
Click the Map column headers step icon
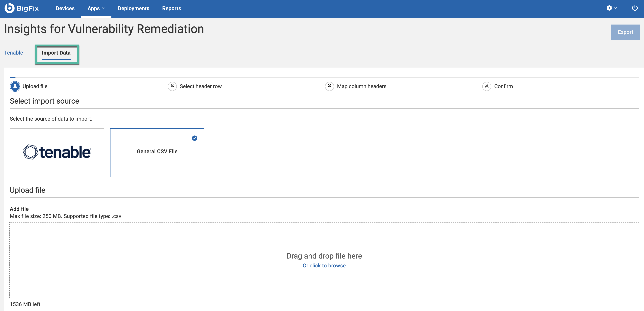pos(329,86)
